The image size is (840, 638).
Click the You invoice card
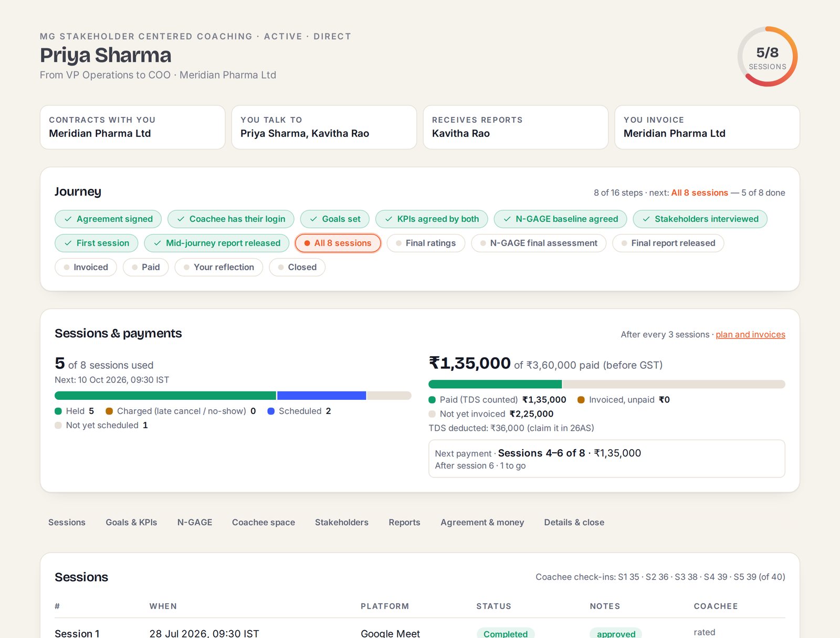pyautogui.click(x=707, y=127)
